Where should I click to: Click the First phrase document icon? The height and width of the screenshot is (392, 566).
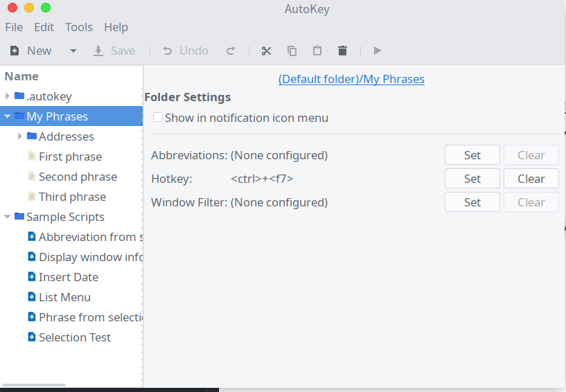tap(32, 157)
